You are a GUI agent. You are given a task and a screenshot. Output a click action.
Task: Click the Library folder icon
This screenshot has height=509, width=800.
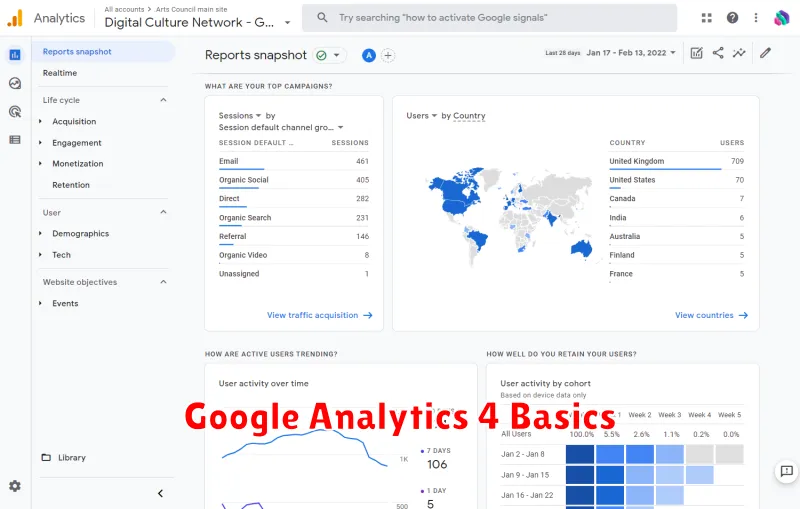click(46, 457)
